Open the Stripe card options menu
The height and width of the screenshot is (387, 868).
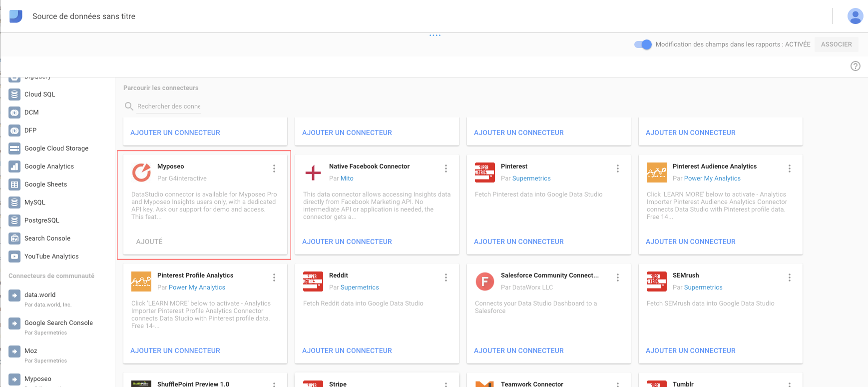446,384
